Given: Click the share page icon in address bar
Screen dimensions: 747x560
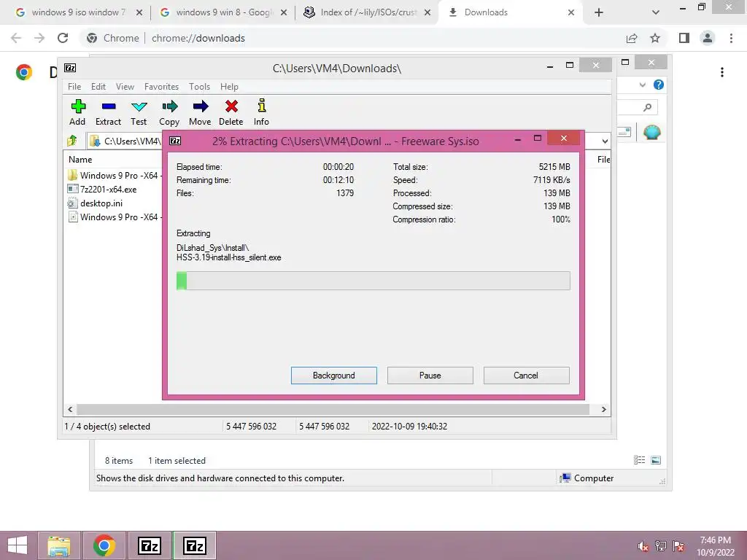Looking at the screenshot, I should 632,38.
